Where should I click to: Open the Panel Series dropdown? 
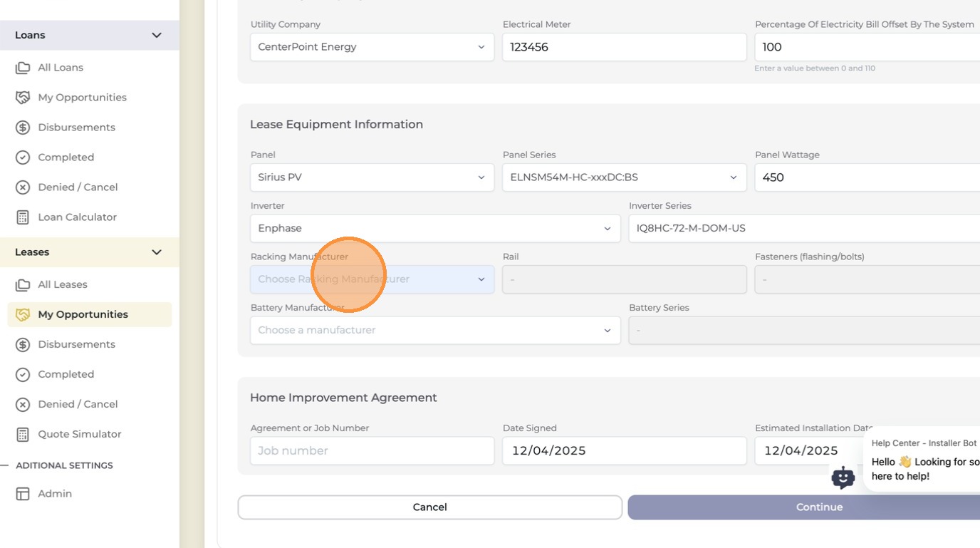[624, 177]
